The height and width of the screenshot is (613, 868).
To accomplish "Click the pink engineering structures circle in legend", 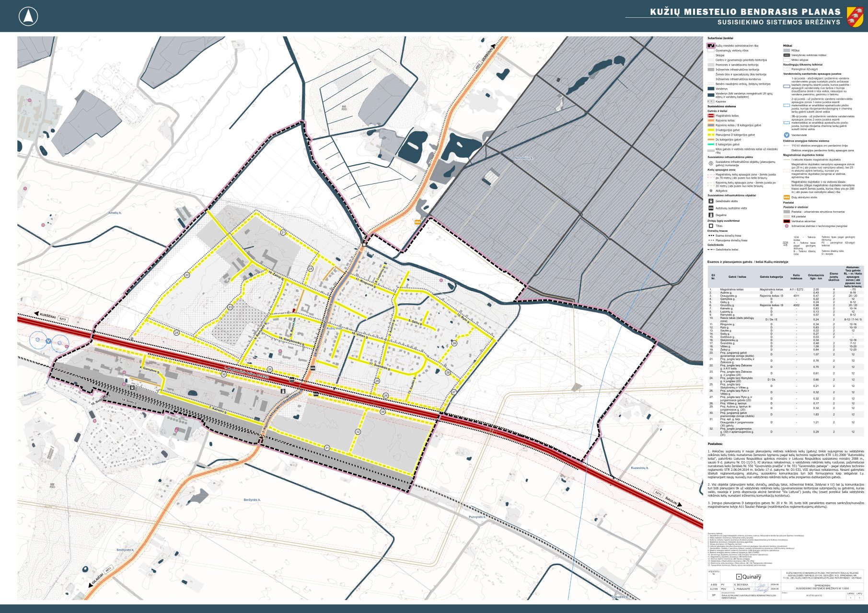I will tap(787, 226).
